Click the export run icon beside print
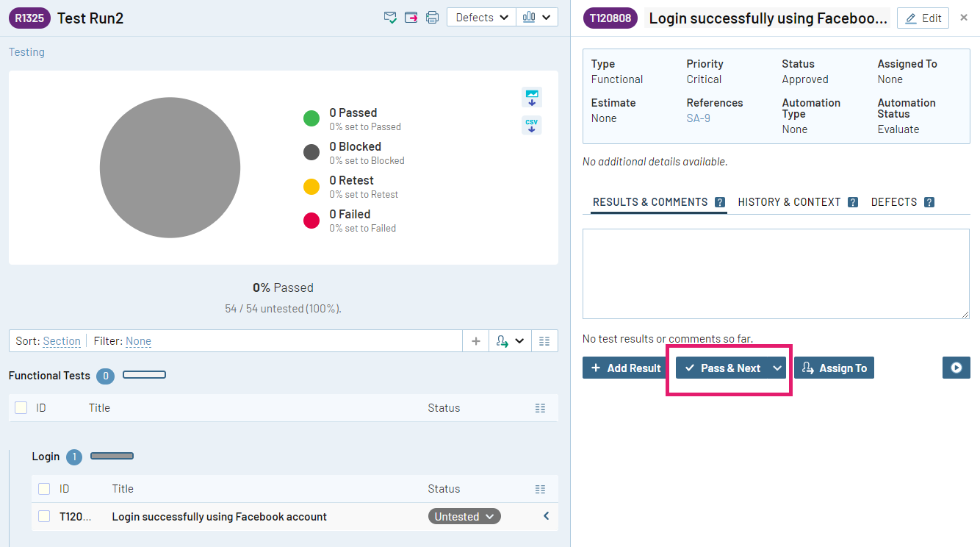The width and height of the screenshot is (980, 547). 411,18
